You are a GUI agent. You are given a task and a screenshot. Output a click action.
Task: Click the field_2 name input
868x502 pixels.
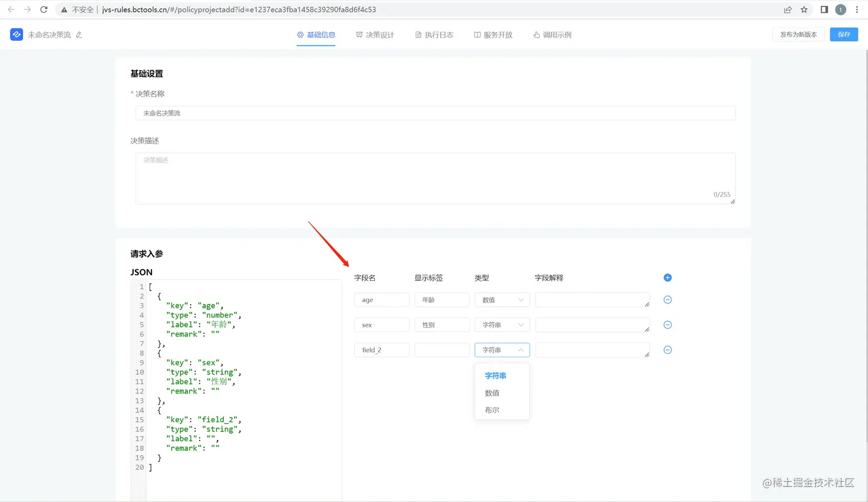[x=382, y=350]
